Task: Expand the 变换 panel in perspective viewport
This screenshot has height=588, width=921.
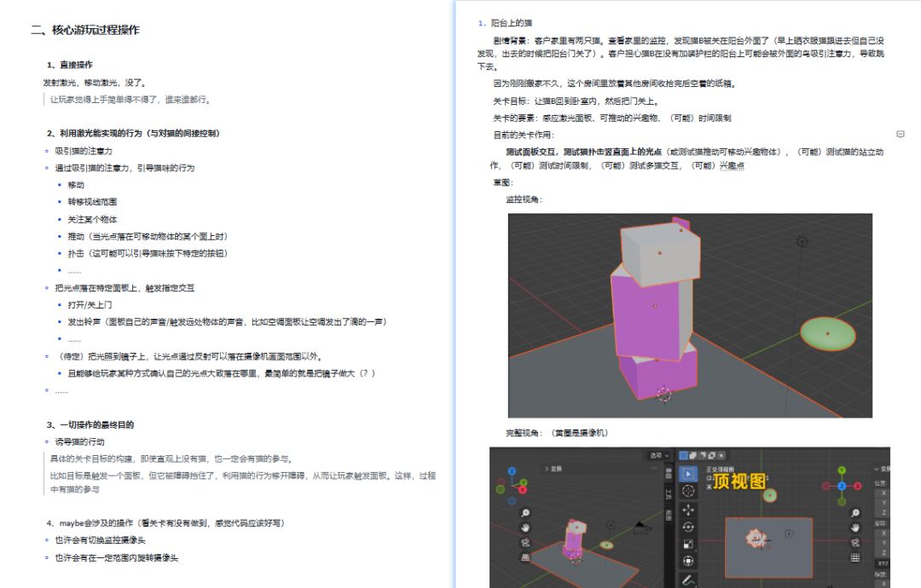Action: 554,469
